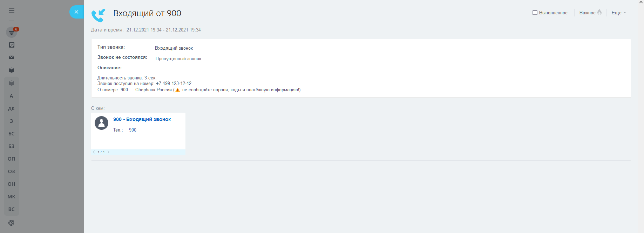
Task: Click the number '+7 499 123-12-12' line
Action: tap(145, 84)
